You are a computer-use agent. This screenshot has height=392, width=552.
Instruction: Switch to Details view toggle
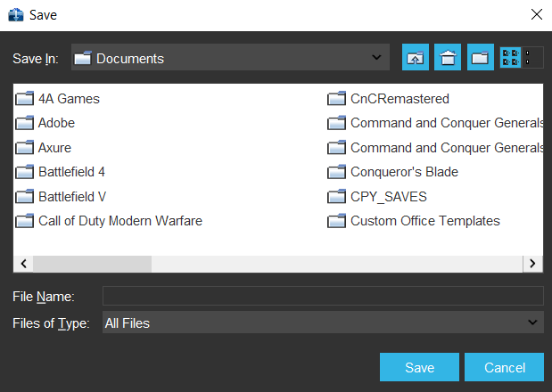(x=532, y=58)
